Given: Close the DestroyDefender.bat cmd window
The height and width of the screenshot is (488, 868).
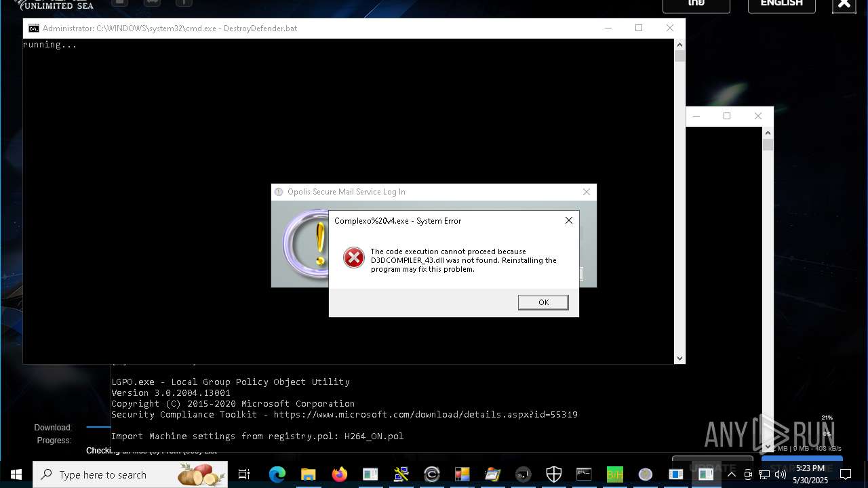Looking at the screenshot, I should click(x=670, y=28).
